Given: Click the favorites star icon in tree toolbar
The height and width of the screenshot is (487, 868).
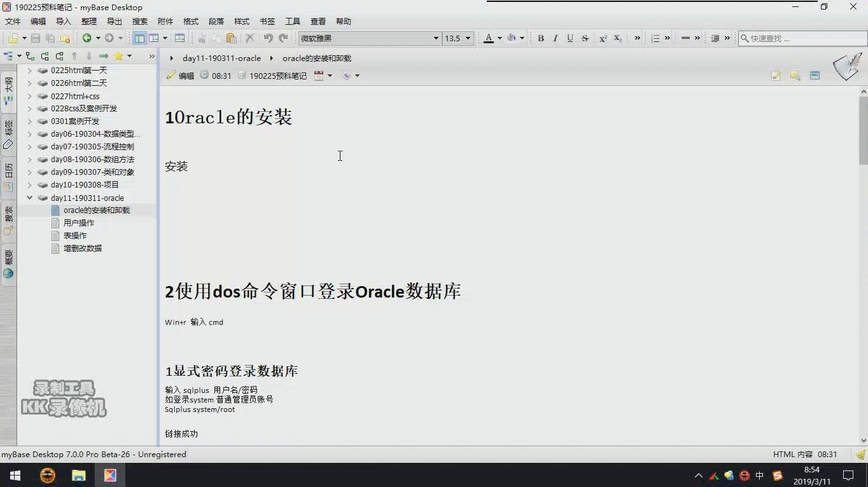Looking at the screenshot, I should point(118,56).
